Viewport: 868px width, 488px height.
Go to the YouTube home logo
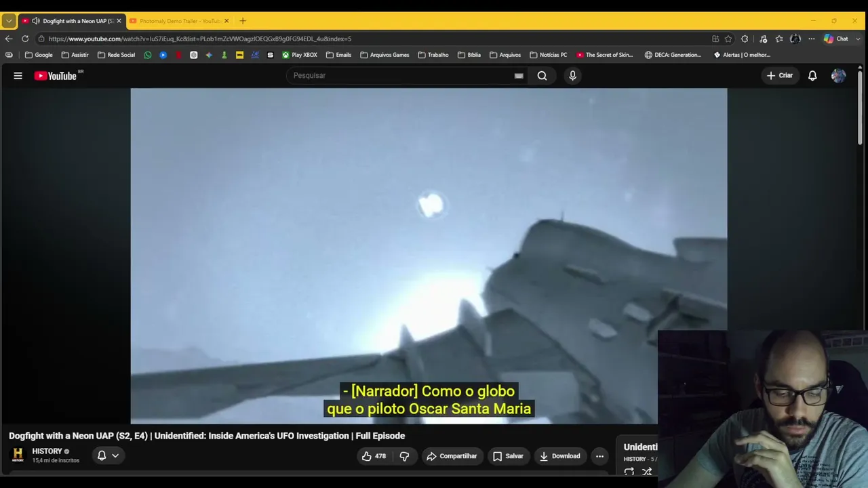[56, 76]
